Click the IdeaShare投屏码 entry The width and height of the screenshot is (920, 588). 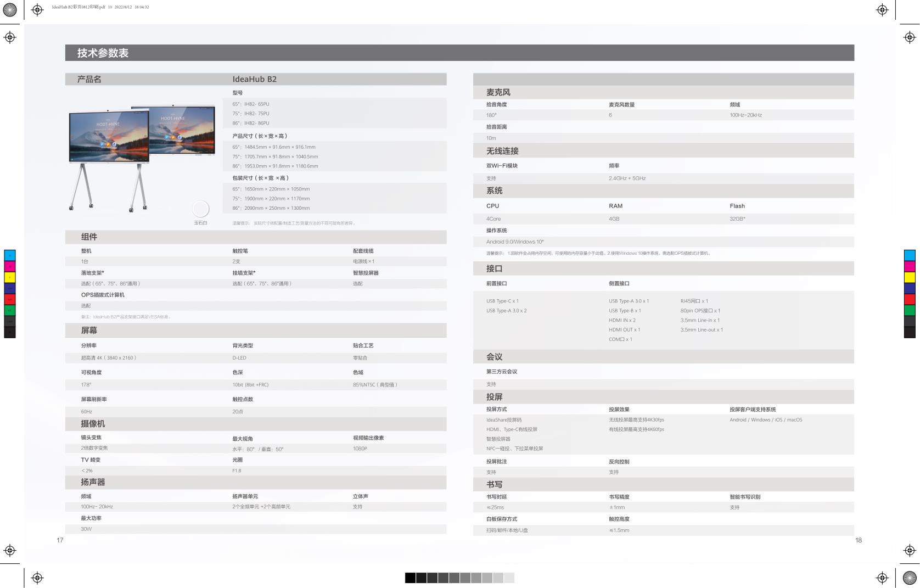[x=504, y=419]
